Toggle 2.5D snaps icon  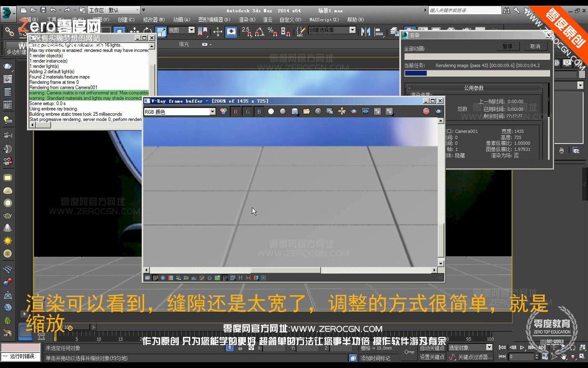click(x=247, y=31)
